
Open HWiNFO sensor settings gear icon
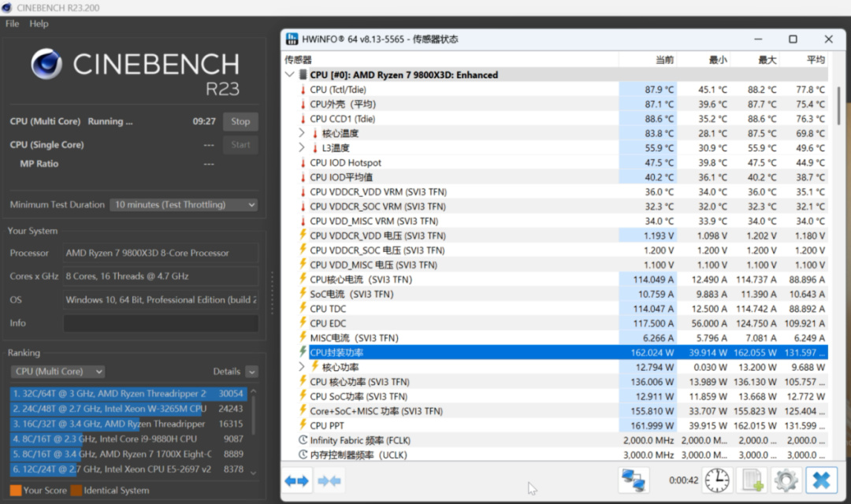[x=786, y=480]
